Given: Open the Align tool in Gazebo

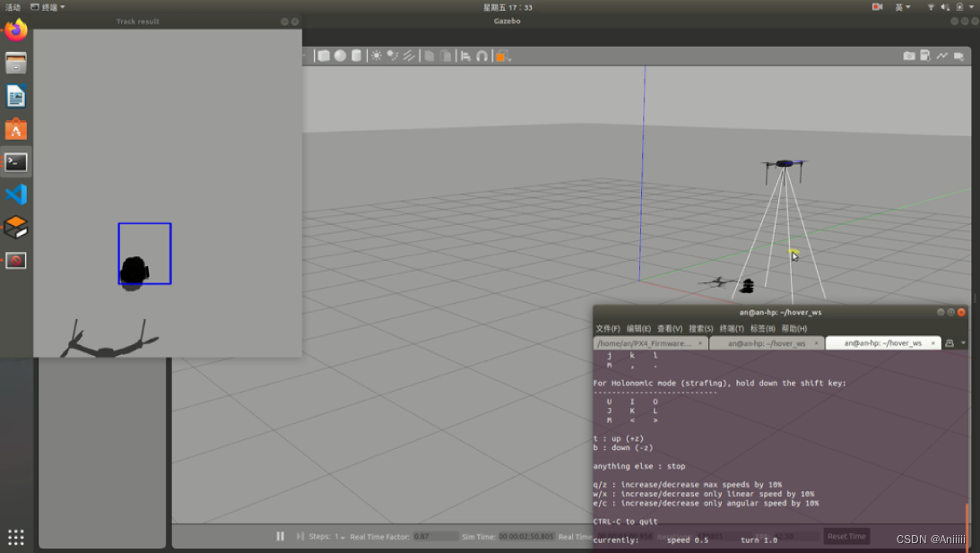Looking at the screenshot, I should [465, 56].
